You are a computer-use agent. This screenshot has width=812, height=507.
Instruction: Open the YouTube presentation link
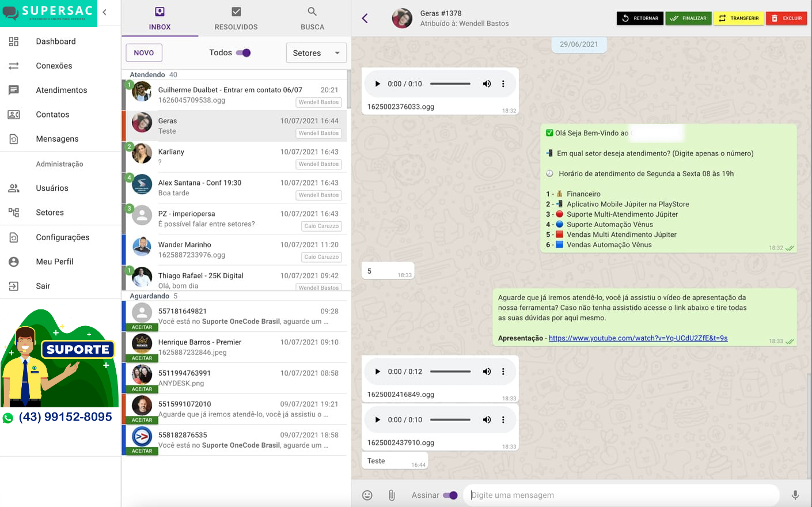pos(638,338)
